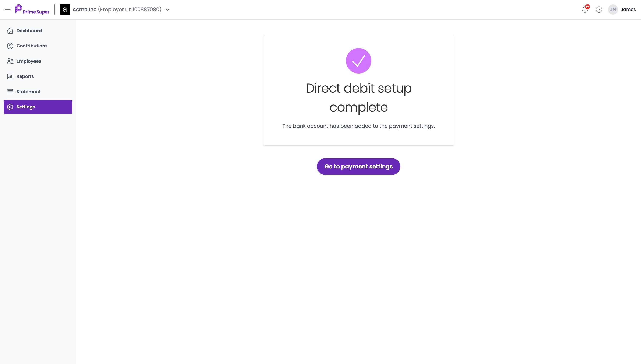Click the purple success checkmark icon

[358, 61]
